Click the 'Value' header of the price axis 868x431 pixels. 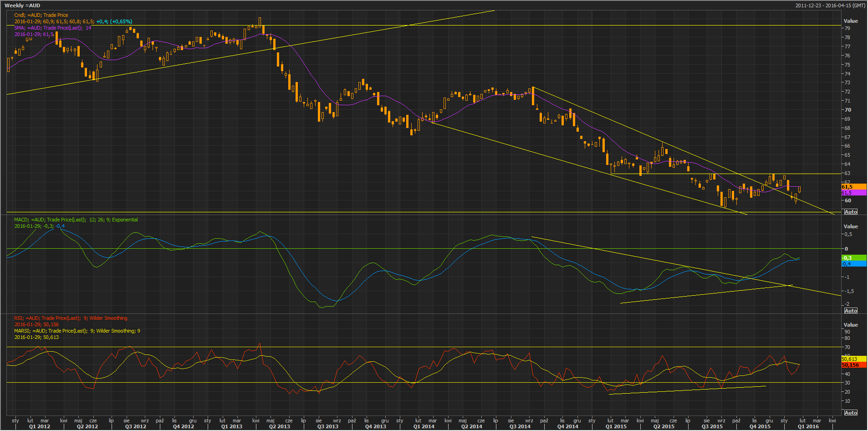tap(851, 21)
